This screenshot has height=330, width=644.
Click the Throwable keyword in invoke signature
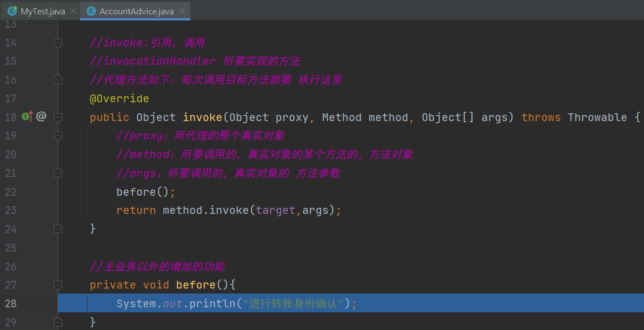[597, 117]
